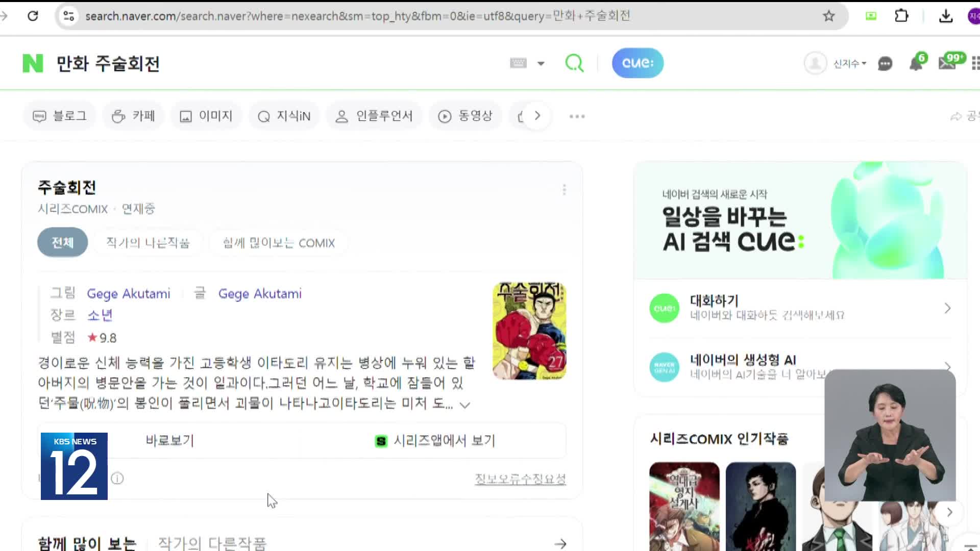Open notifications bell icon

click(x=916, y=63)
